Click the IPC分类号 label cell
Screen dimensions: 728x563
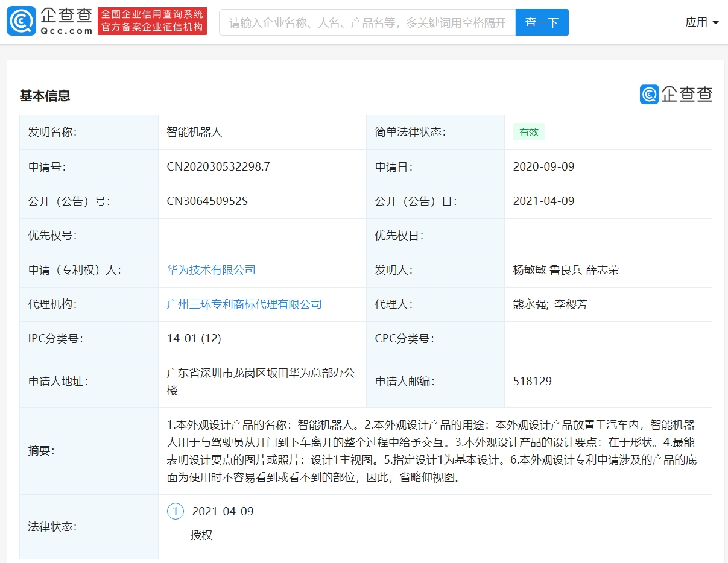pos(89,339)
